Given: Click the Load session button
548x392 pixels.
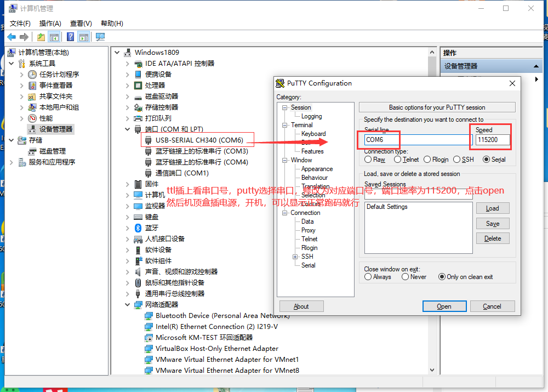Looking at the screenshot, I should (493, 208).
